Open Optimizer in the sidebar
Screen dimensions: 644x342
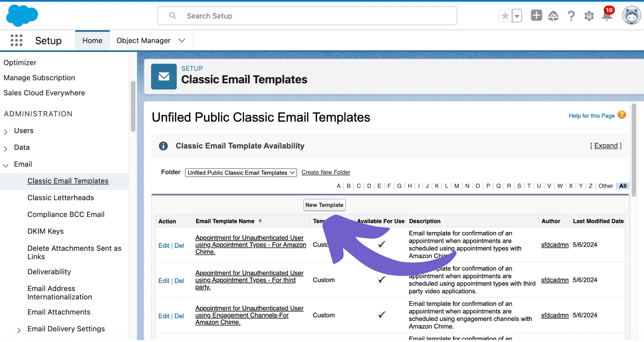point(20,63)
